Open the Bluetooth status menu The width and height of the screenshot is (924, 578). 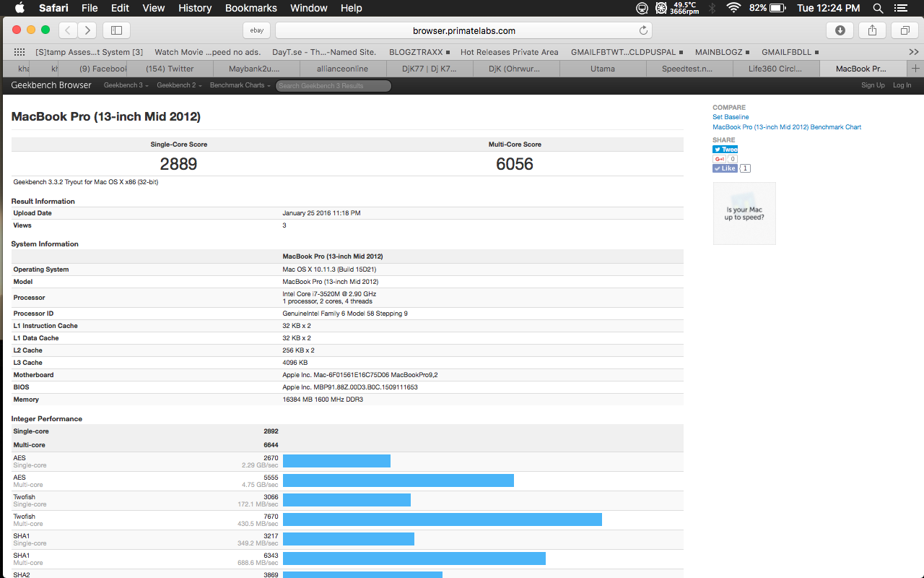pos(711,8)
